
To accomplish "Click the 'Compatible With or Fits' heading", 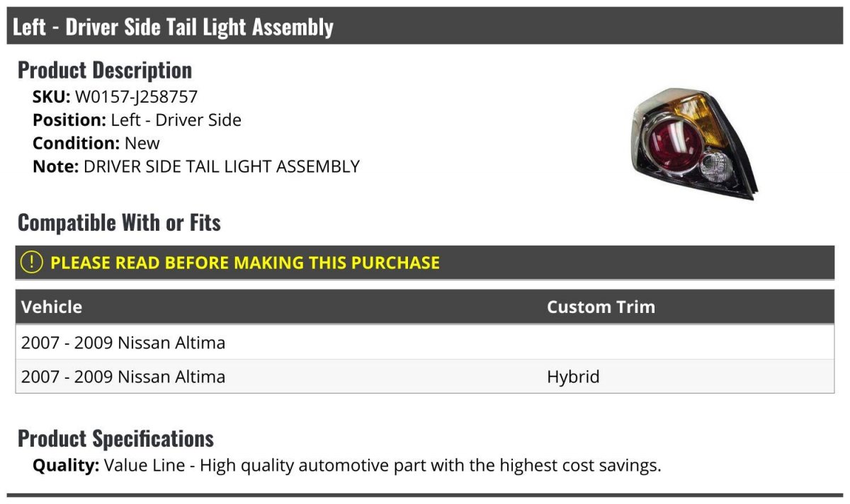I will [119, 223].
